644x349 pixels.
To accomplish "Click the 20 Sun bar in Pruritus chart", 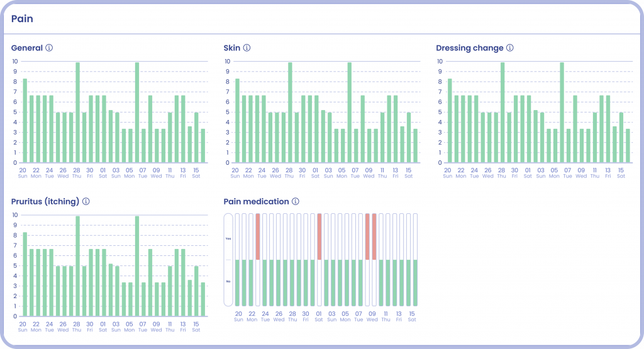I will point(25,274).
